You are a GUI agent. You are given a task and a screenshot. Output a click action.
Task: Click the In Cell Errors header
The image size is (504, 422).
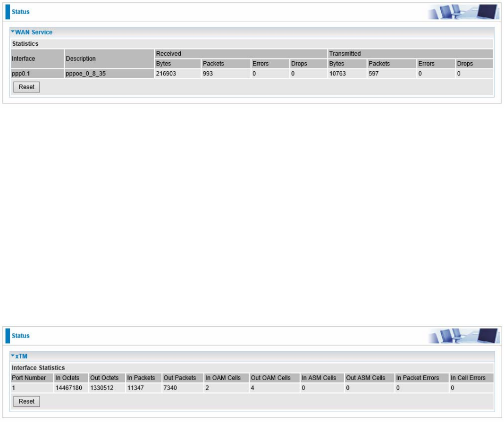pos(471,378)
